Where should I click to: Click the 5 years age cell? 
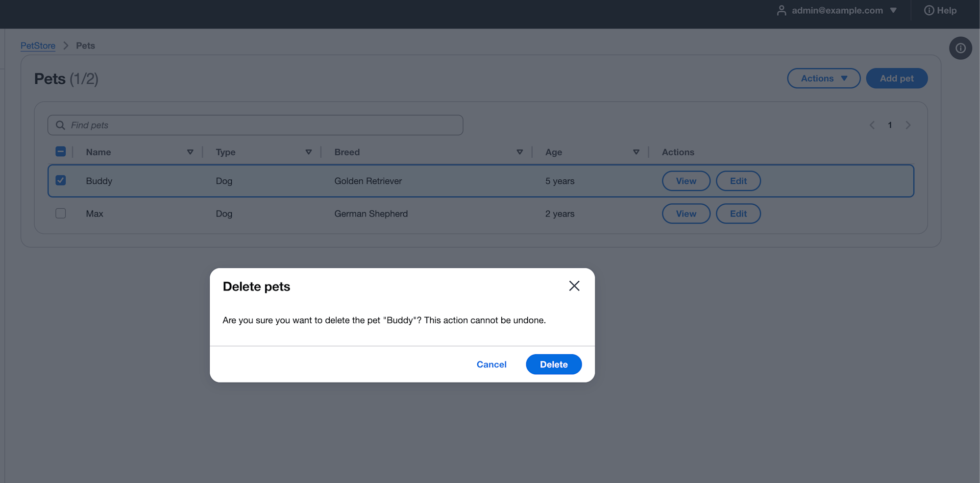(x=560, y=181)
